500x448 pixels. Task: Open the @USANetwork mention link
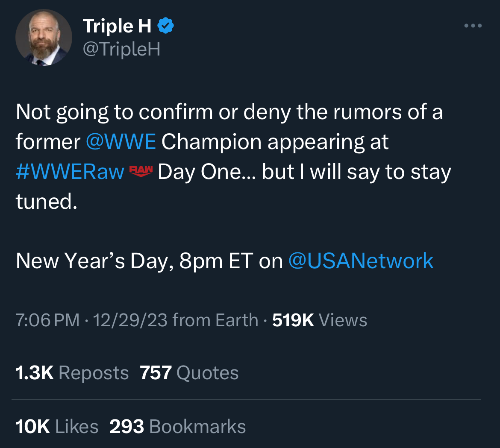(x=361, y=261)
